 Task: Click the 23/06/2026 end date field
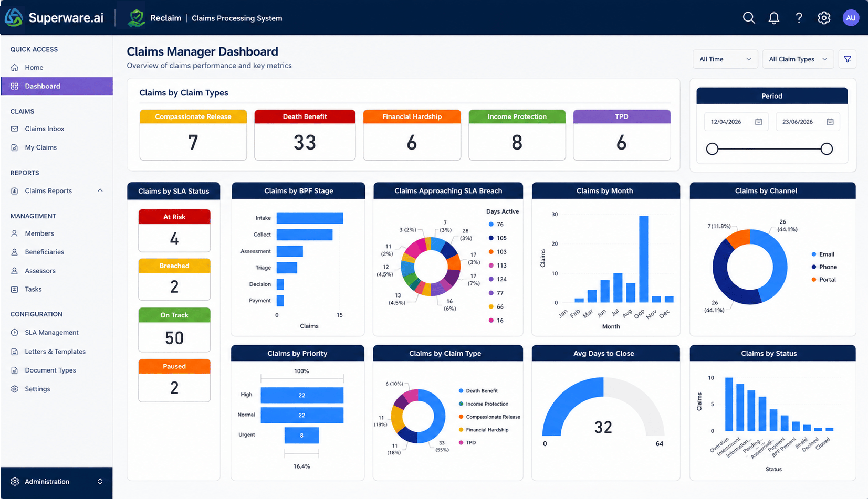808,122
